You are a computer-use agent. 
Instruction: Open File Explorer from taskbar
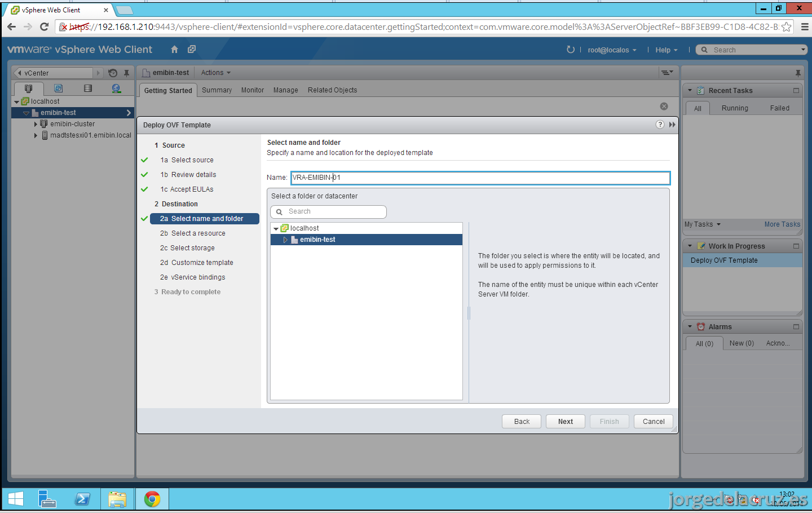click(x=117, y=499)
